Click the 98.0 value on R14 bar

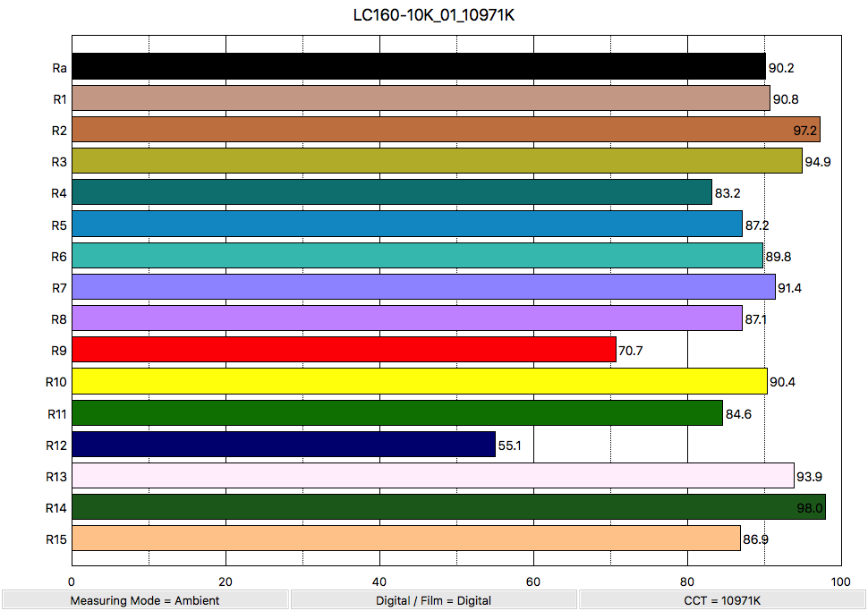click(x=809, y=508)
